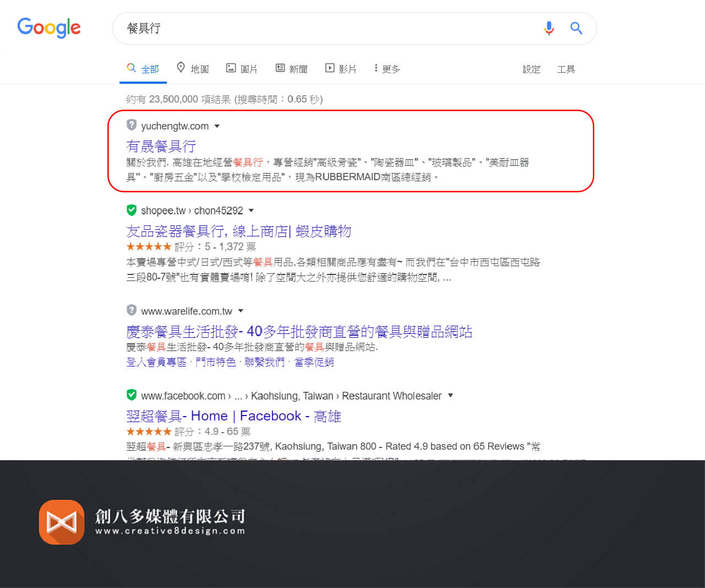Click the play icon of 影片
This screenshot has height=588, width=705.
[330, 68]
